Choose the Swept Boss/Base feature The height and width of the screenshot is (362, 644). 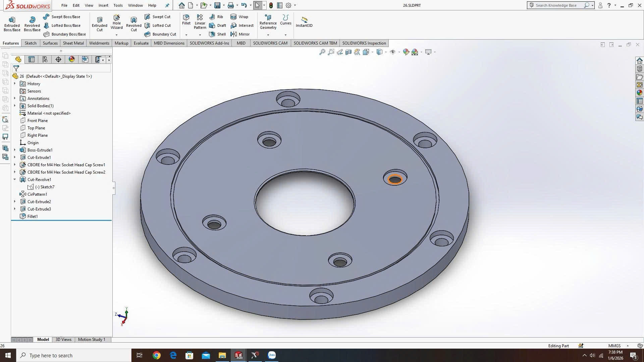click(62, 17)
